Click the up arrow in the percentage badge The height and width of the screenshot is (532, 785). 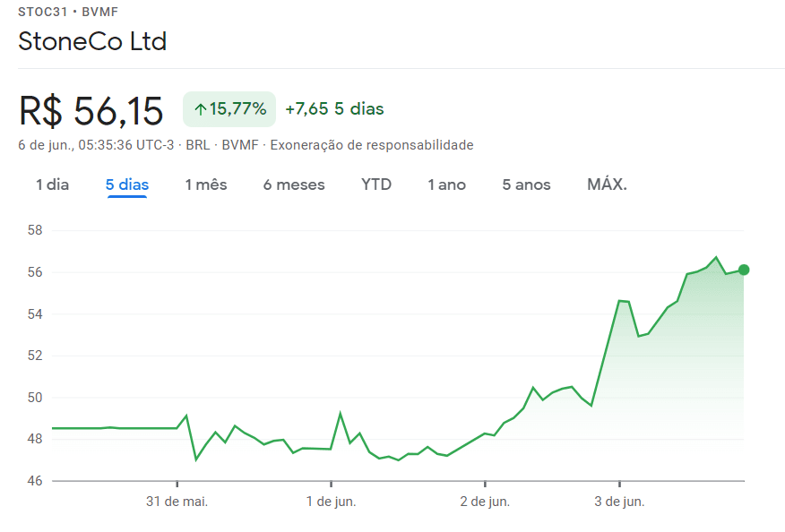[x=201, y=109]
